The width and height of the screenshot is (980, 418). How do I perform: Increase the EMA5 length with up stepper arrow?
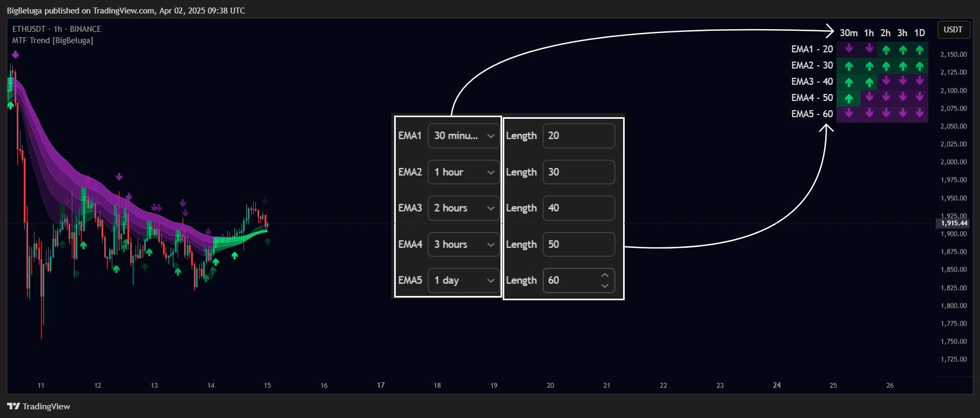(x=605, y=275)
